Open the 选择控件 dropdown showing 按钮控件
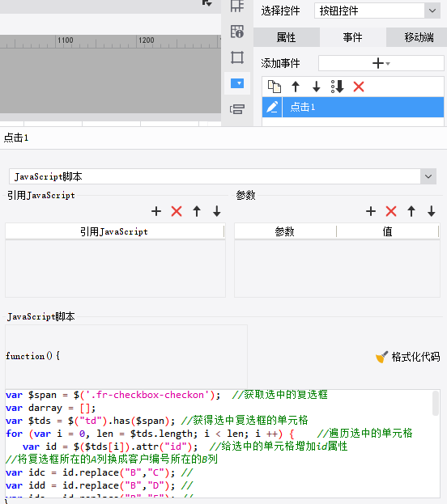This screenshot has height=504, width=447. 377,11
